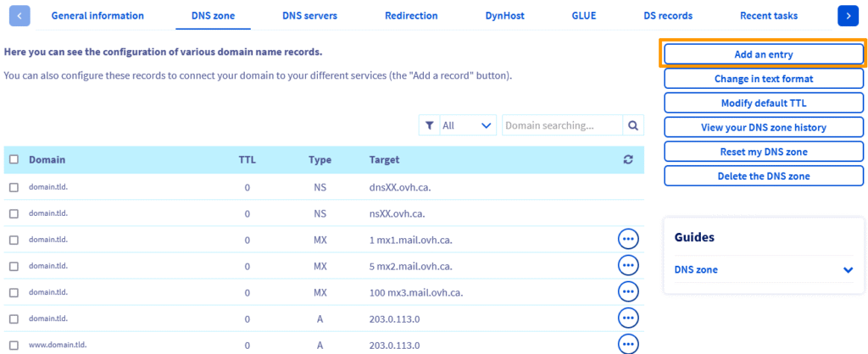868x354 pixels.
Task: Focus the Domain searching input field
Action: (562, 125)
